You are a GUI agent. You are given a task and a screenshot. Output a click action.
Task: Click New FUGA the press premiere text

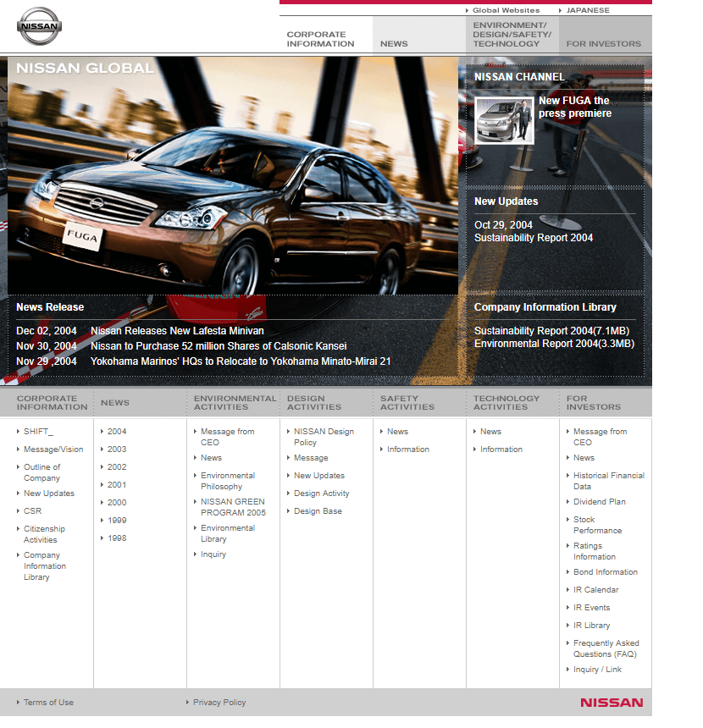[575, 107]
